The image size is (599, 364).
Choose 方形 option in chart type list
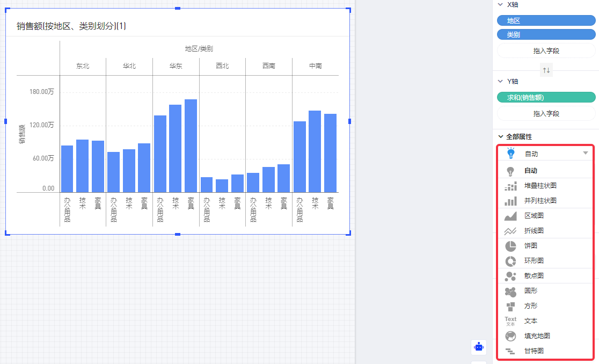[531, 306]
